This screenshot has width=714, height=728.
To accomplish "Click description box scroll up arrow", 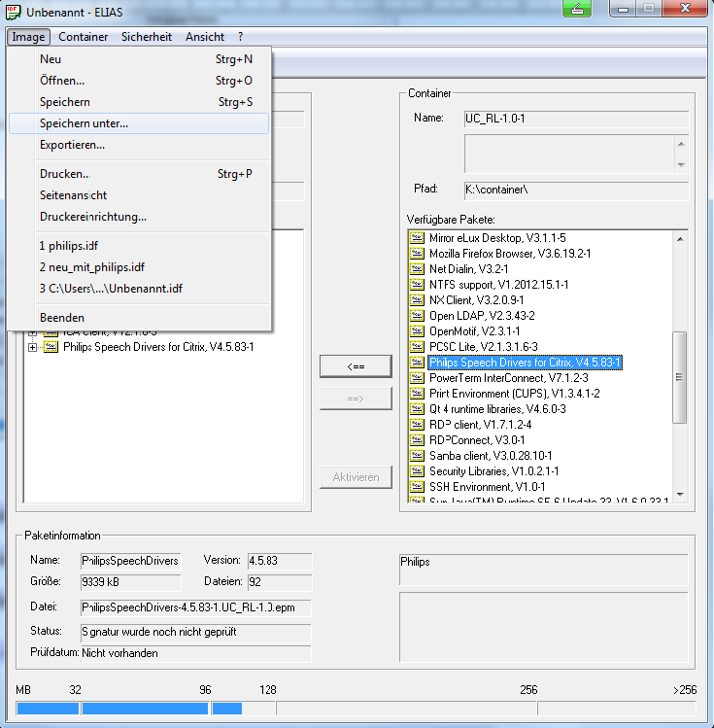I will pos(681,144).
